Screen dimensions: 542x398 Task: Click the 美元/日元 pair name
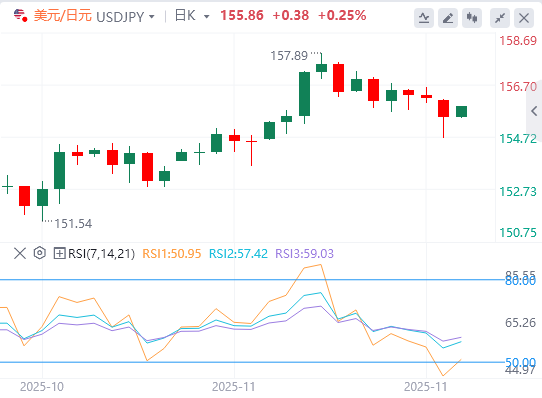pos(63,16)
